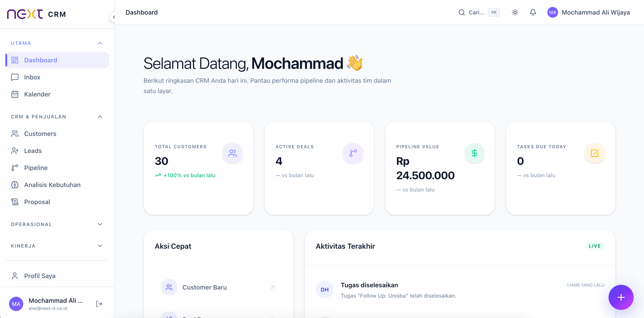Click the Proposal scroll icon
This screenshot has width=644, height=318.
click(x=15, y=202)
